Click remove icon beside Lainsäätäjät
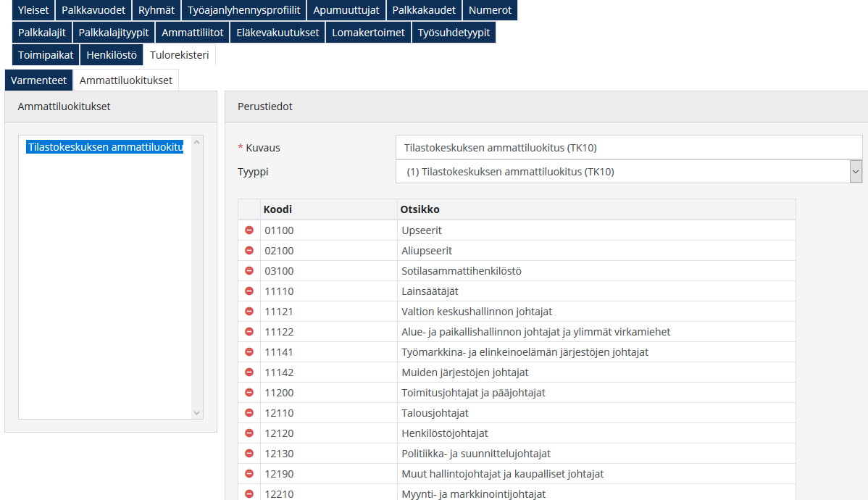The image size is (868, 500). pyautogui.click(x=249, y=291)
